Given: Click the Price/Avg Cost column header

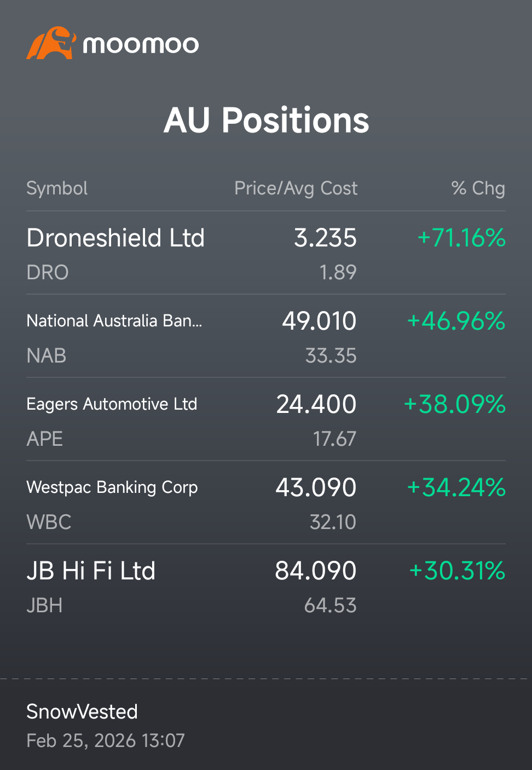Looking at the screenshot, I should point(296,188).
